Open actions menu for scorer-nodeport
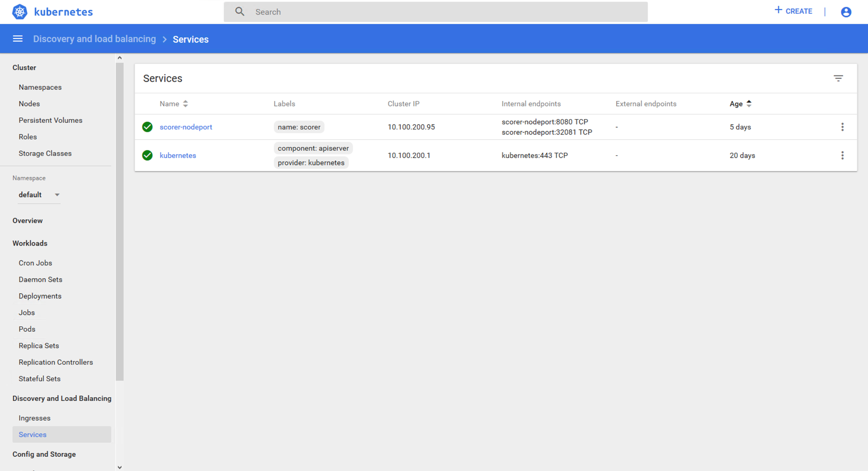The width and height of the screenshot is (868, 471). (842, 127)
